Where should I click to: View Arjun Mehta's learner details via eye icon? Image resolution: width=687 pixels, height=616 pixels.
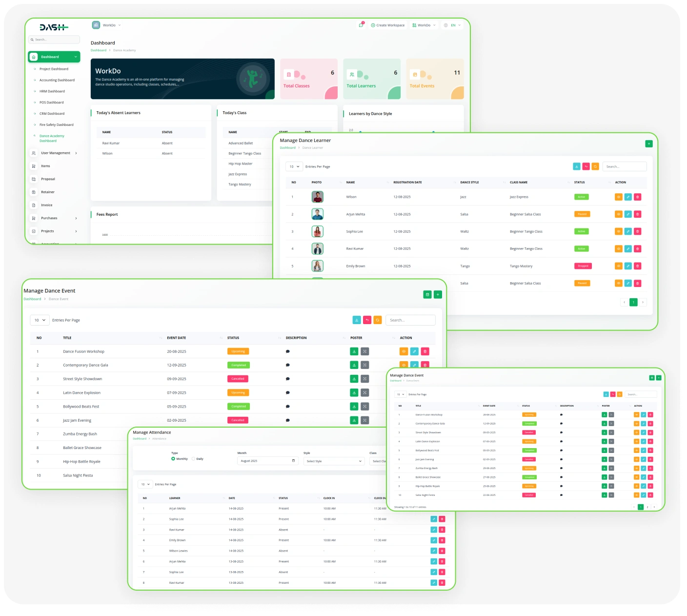(x=618, y=214)
